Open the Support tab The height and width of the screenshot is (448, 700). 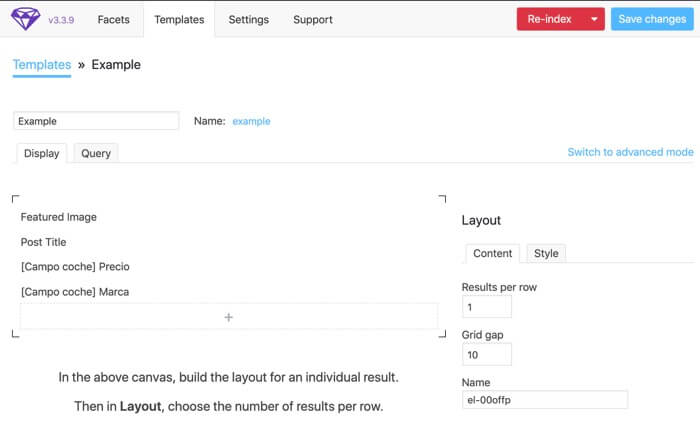(313, 19)
